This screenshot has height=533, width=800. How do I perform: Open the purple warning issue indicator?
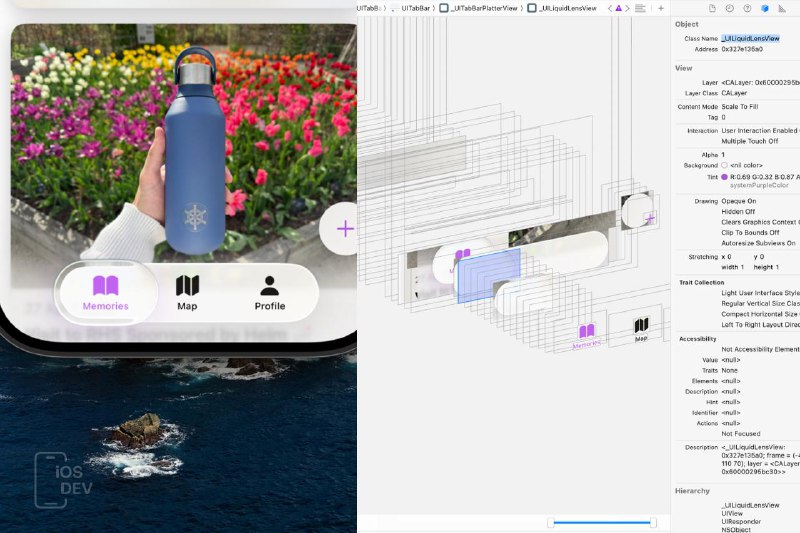click(618, 8)
